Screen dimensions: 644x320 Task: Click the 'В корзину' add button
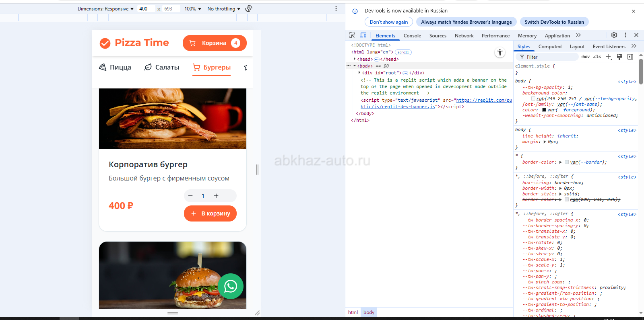coord(210,213)
